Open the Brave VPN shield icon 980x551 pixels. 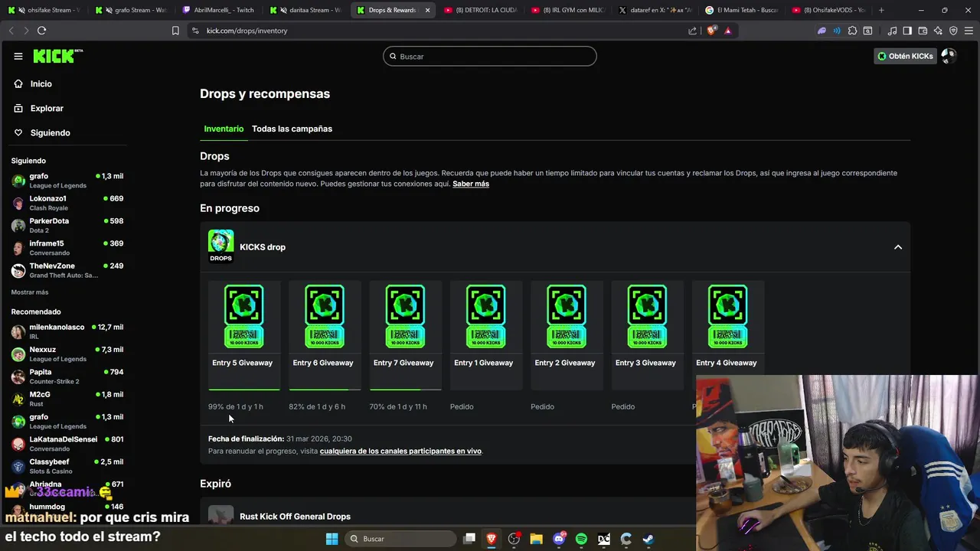click(x=953, y=31)
